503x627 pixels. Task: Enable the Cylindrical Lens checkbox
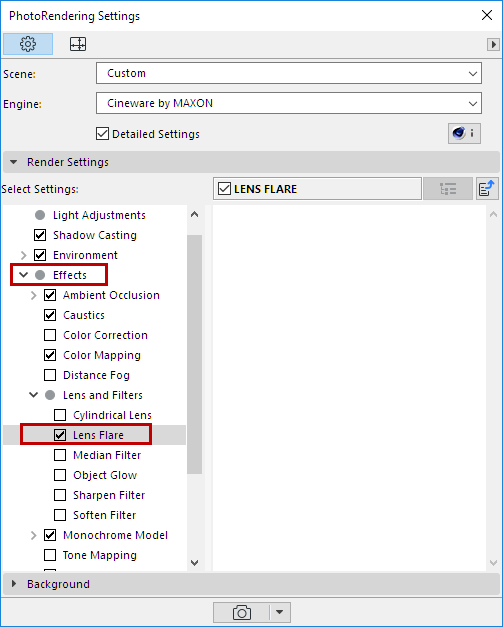click(x=60, y=415)
